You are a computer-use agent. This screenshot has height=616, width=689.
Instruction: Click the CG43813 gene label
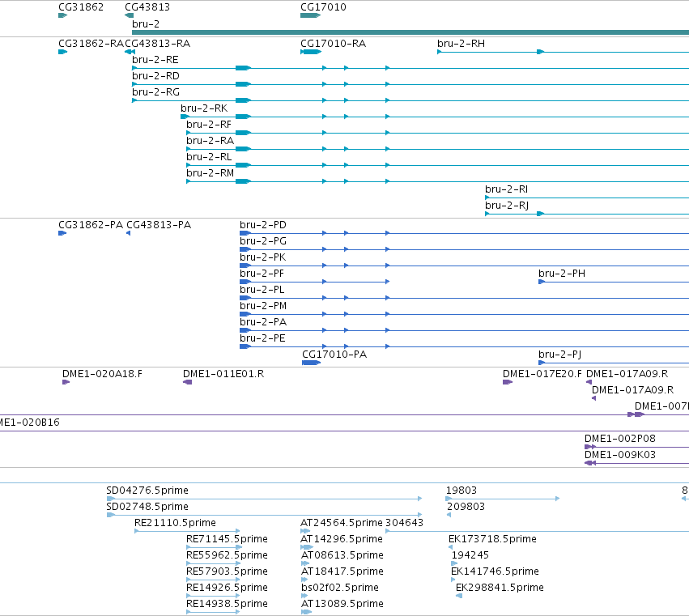pyautogui.click(x=147, y=7)
